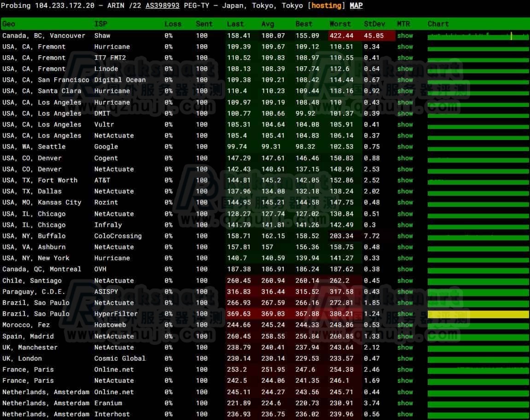530x420 pixels.
Task: Show MTR for Seattle Google row
Action: click(x=405, y=146)
